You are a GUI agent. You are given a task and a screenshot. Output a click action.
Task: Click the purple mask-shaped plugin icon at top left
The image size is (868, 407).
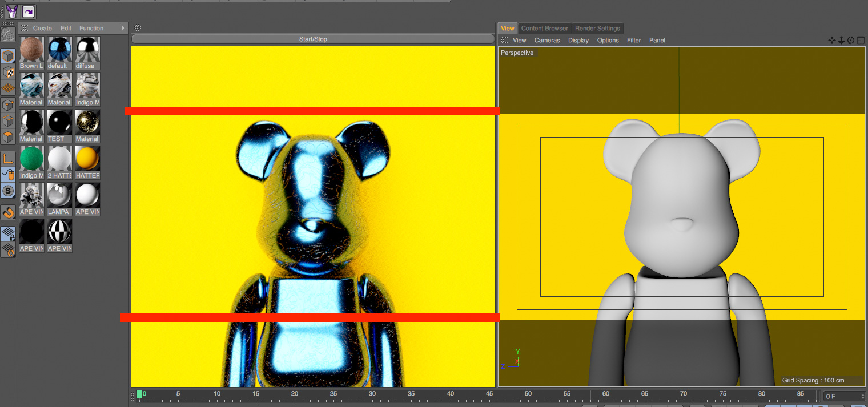coord(12,11)
